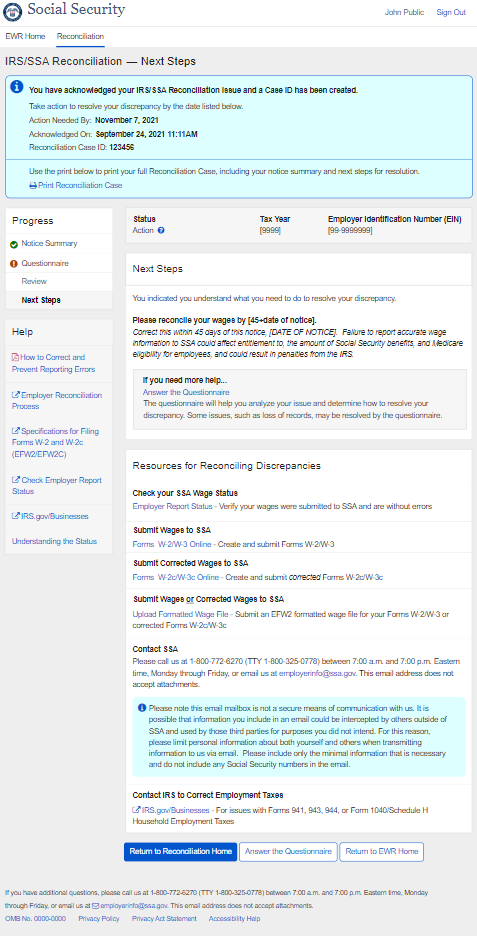Image resolution: width=477 pixels, height=936 pixels.
Task: Click the Status help question mark icon
Action: pos(161,230)
